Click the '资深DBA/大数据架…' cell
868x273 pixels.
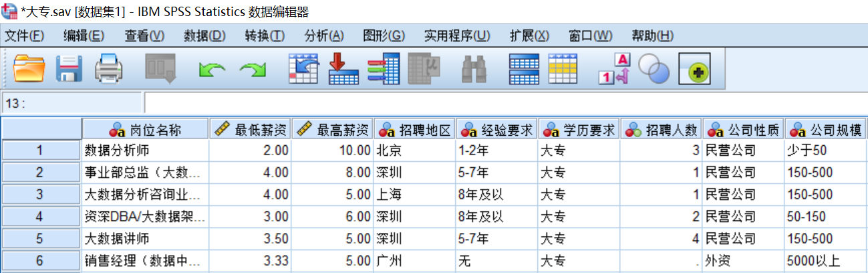pyautogui.click(x=146, y=217)
